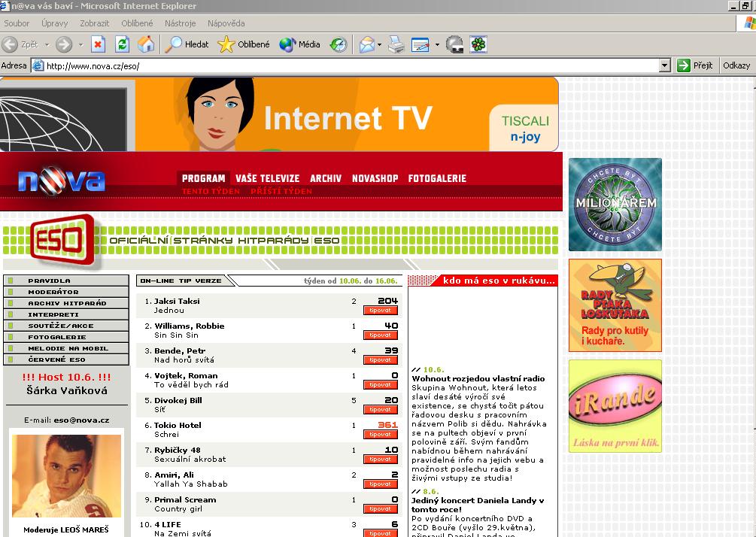Select PROGRAM in Nova navigation
The image size is (756, 537).
(x=203, y=178)
